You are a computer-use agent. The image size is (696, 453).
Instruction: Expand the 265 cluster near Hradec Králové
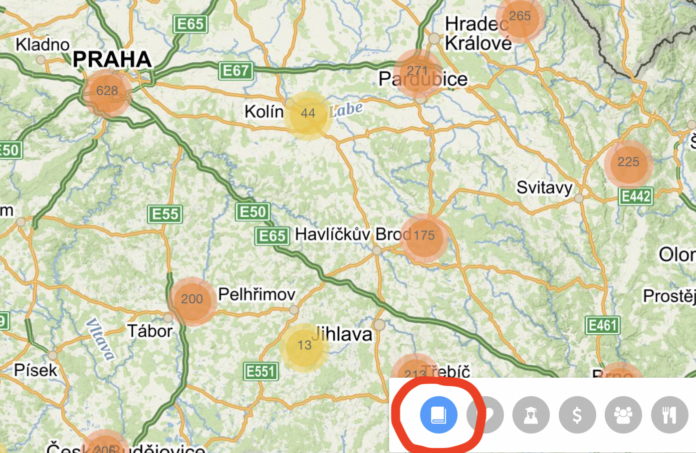(520, 18)
